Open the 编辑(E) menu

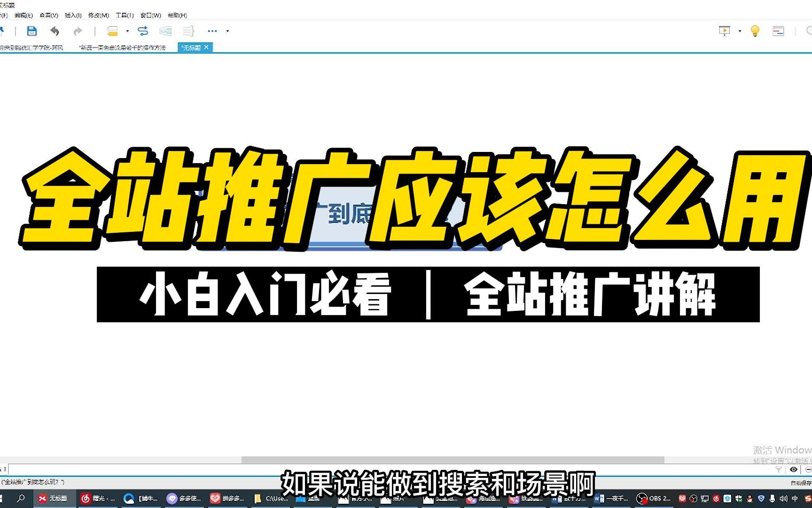(x=23, y=16)
